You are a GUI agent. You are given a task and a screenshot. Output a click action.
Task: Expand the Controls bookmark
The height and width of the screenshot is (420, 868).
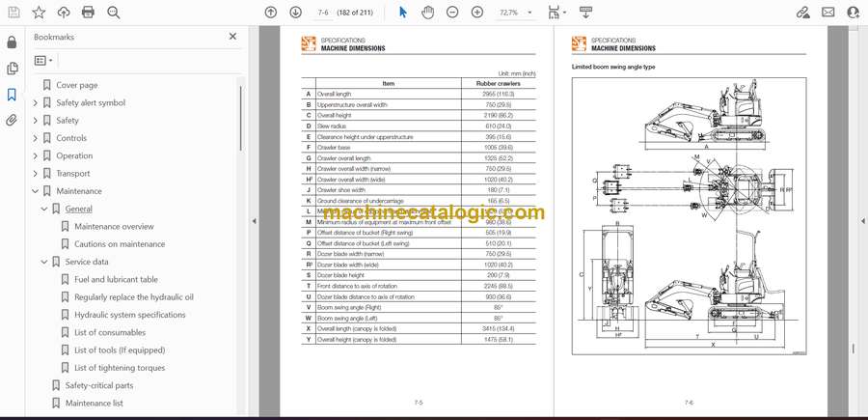click(x=36, y=138)
